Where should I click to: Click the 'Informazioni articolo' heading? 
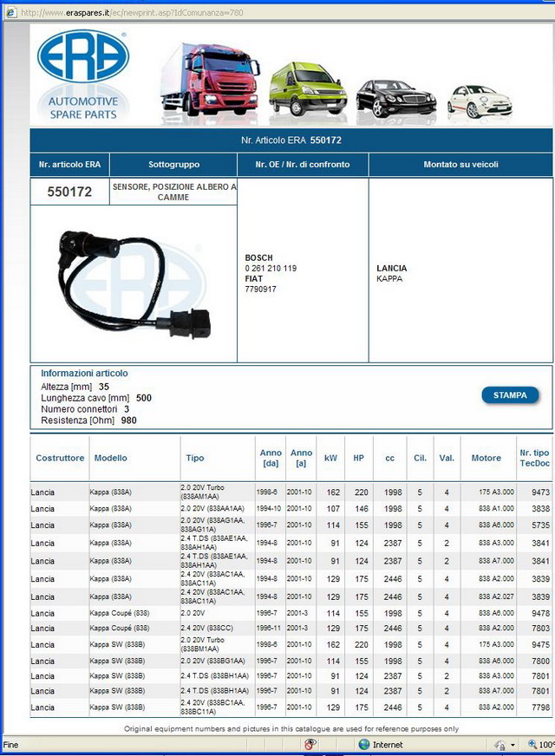pyautogui.click(x=84, y=373)
